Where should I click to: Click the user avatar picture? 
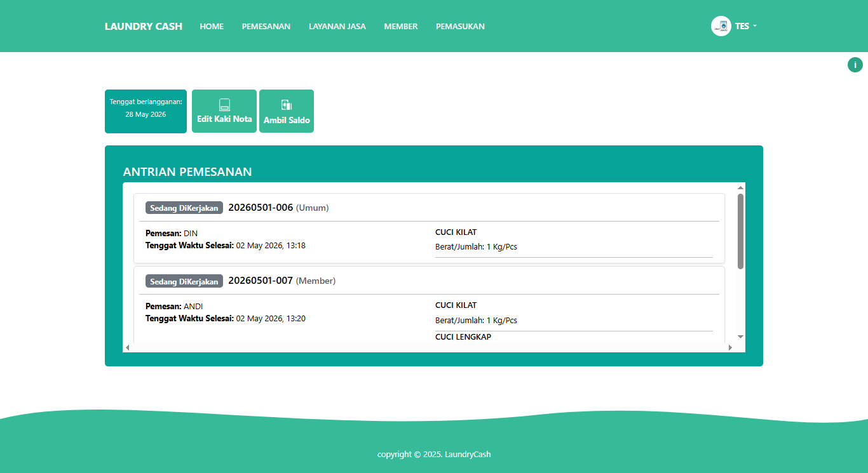(721, 26)
